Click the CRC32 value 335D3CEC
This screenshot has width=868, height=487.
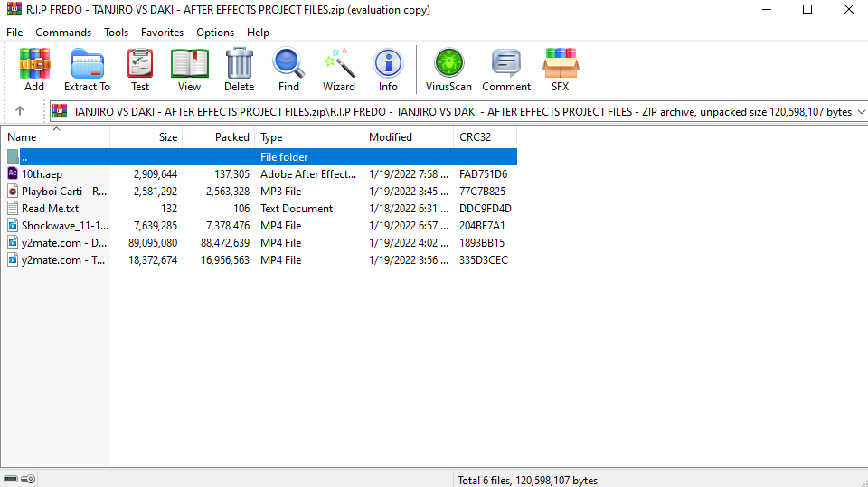pyautogui.click(x=483, y=259)
